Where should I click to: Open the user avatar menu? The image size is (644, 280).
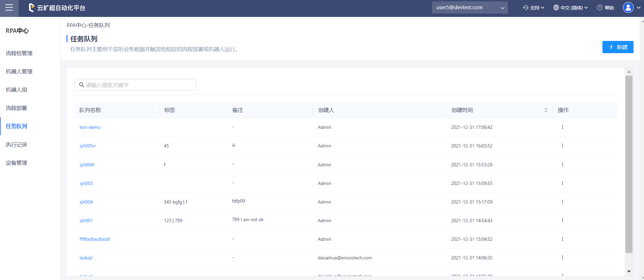pos(628,7)
